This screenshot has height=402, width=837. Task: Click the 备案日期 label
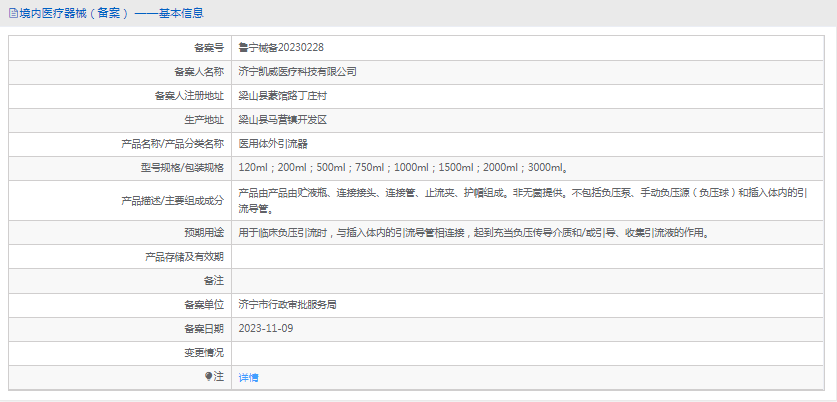tap(204, 328)
